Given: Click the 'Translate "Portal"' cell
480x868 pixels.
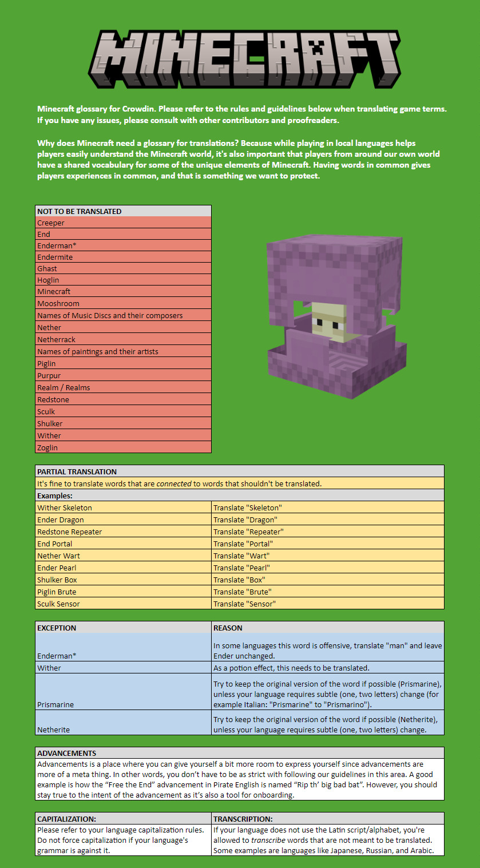Looking at the screenshot, I should pos(328,544).
